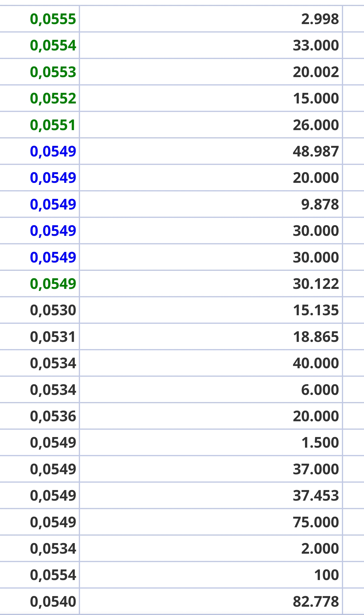Select the green price 0,0551
This screenshot has height=615, width=364.
pyautogui.click(x=53, y=125)
